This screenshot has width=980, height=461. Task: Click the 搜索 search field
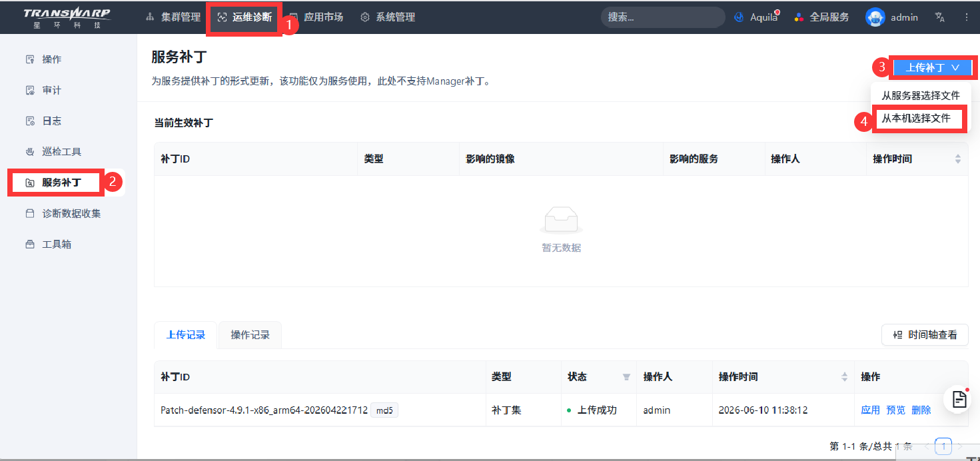[663, 17]
